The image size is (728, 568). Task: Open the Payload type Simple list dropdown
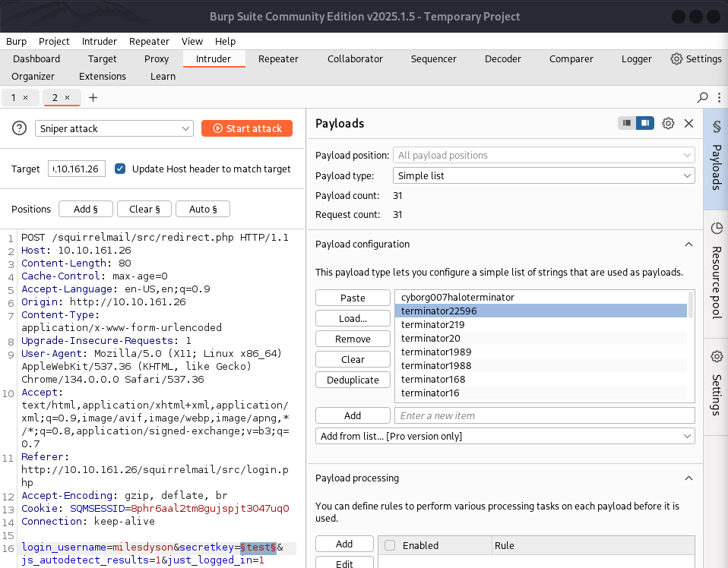(543, 175)
